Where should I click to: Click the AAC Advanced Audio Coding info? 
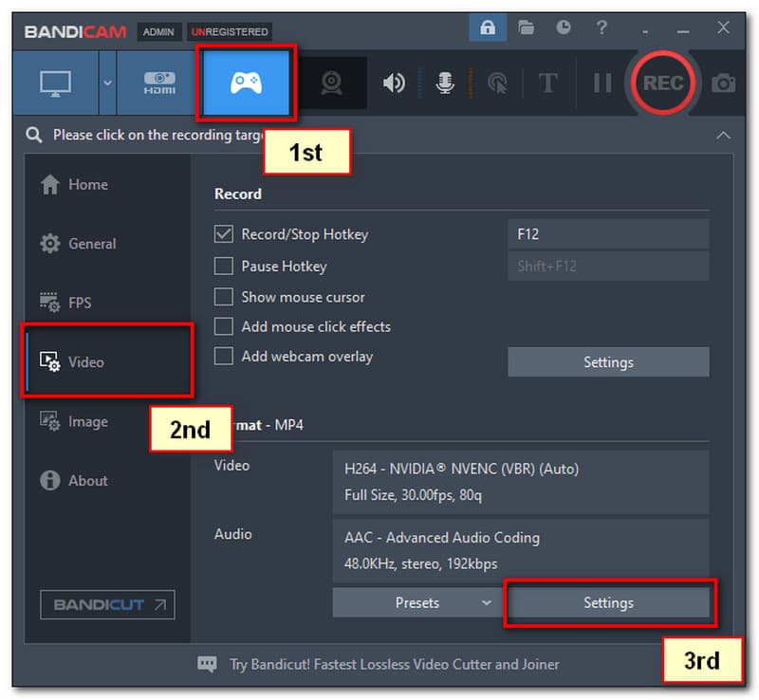(x=521, y=551)
